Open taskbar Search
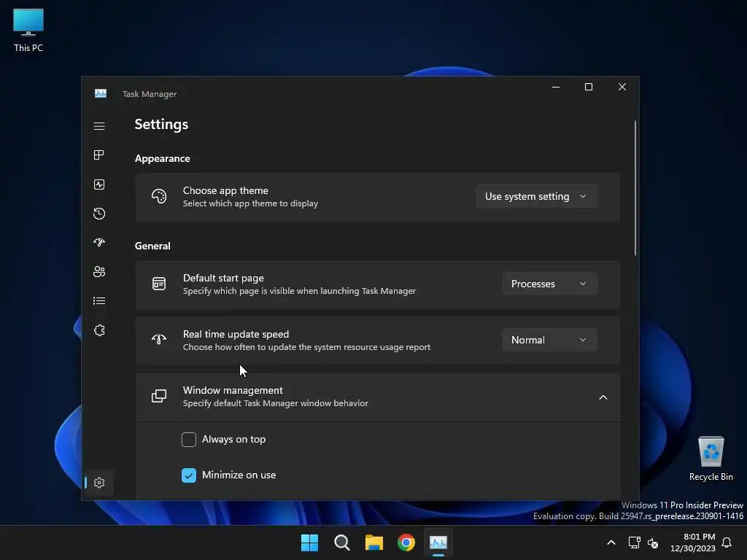 coord(342,542)
